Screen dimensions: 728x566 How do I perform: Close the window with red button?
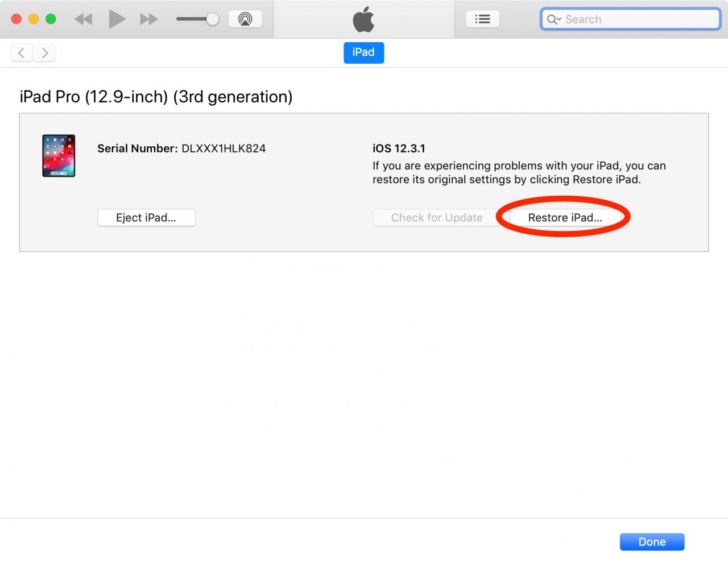[16, 19]
